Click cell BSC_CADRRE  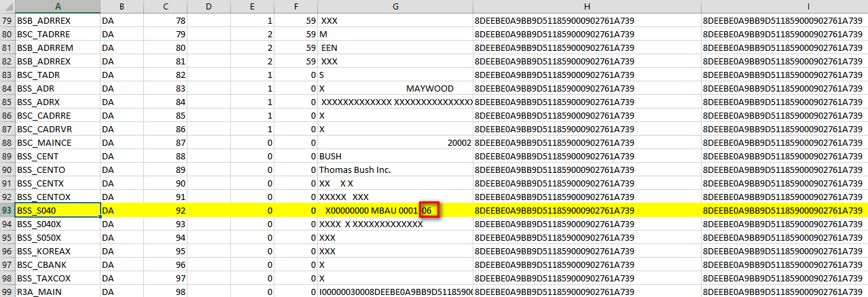[58, 116]
